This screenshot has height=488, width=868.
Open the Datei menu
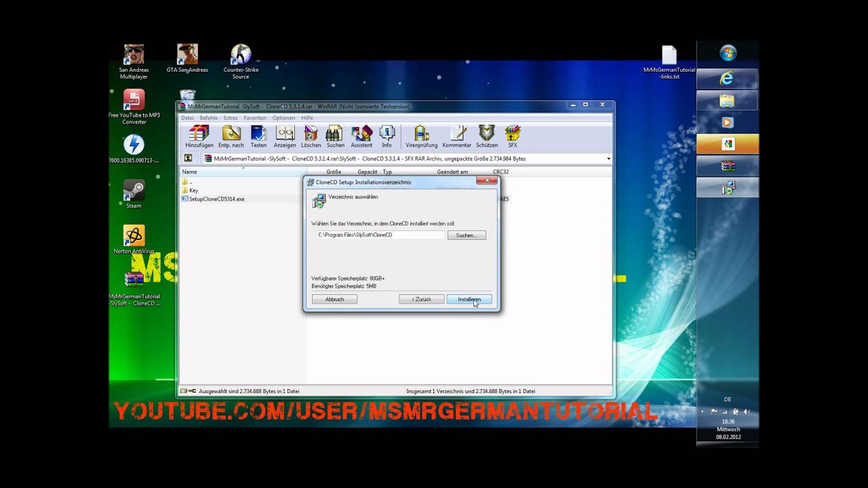tap(187, 118)
